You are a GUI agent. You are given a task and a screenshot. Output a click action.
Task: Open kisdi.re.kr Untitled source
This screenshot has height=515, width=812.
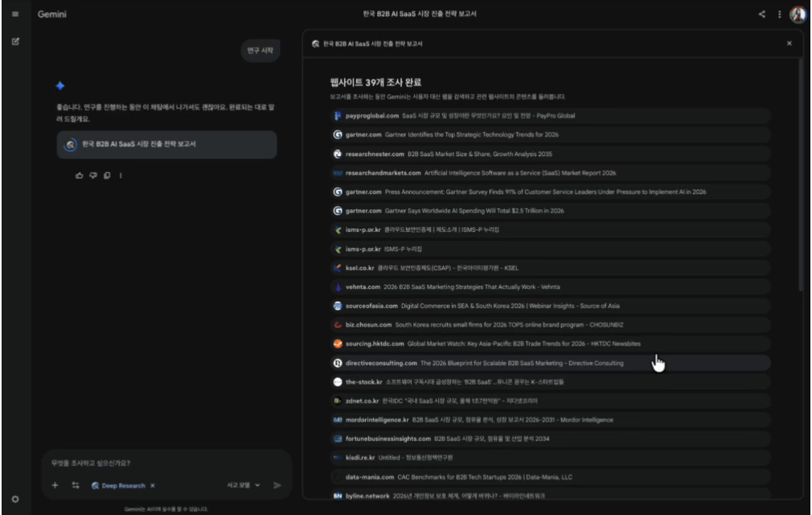(x=551, y=458)
